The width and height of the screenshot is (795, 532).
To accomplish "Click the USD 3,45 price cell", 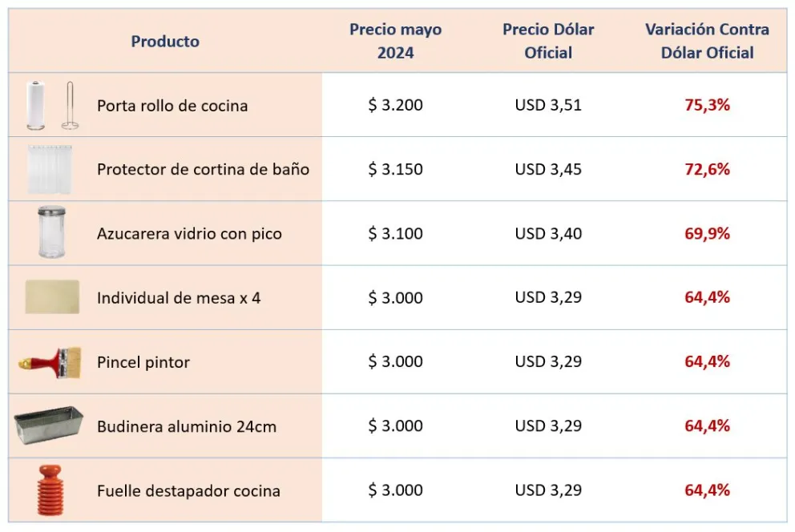I will click(548, 169).
